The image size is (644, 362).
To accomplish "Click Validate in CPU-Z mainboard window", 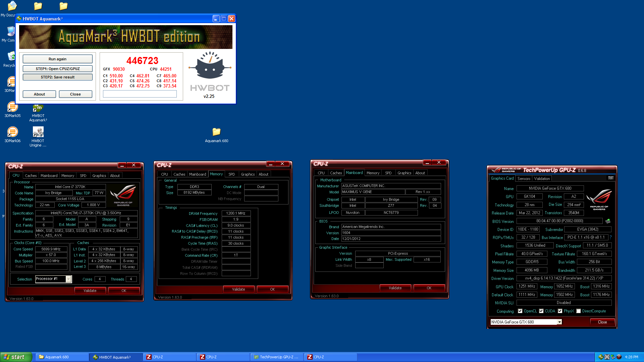I will [395, 288].
